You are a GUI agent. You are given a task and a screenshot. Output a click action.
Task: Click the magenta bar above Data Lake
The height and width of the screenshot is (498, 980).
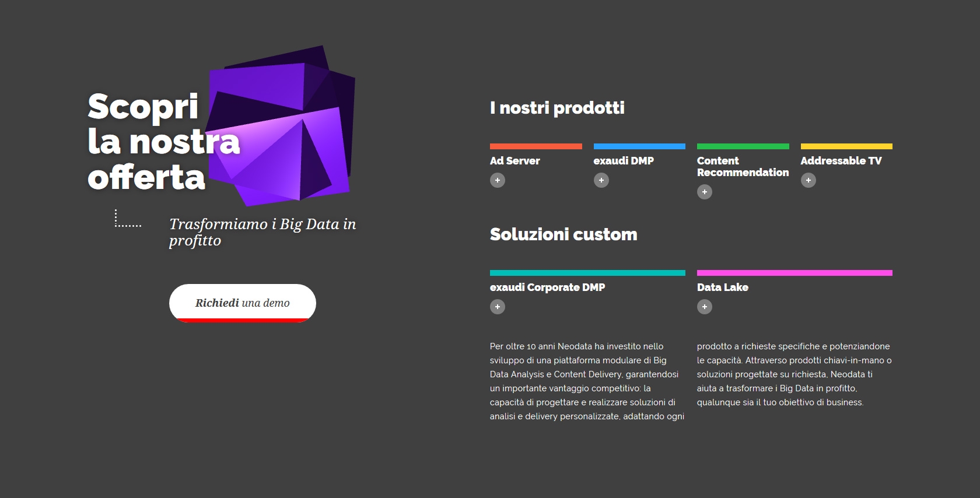pos(794,273)
